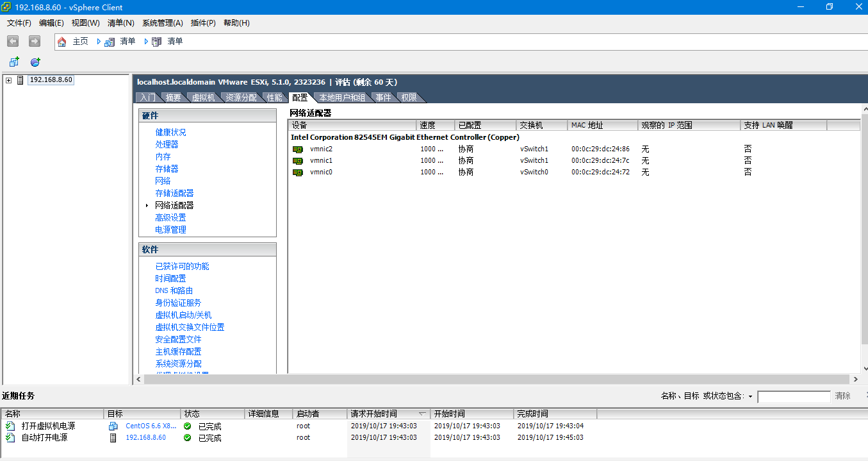
Task: Open 安全配置文件 software link
Action: click(178, 339)
